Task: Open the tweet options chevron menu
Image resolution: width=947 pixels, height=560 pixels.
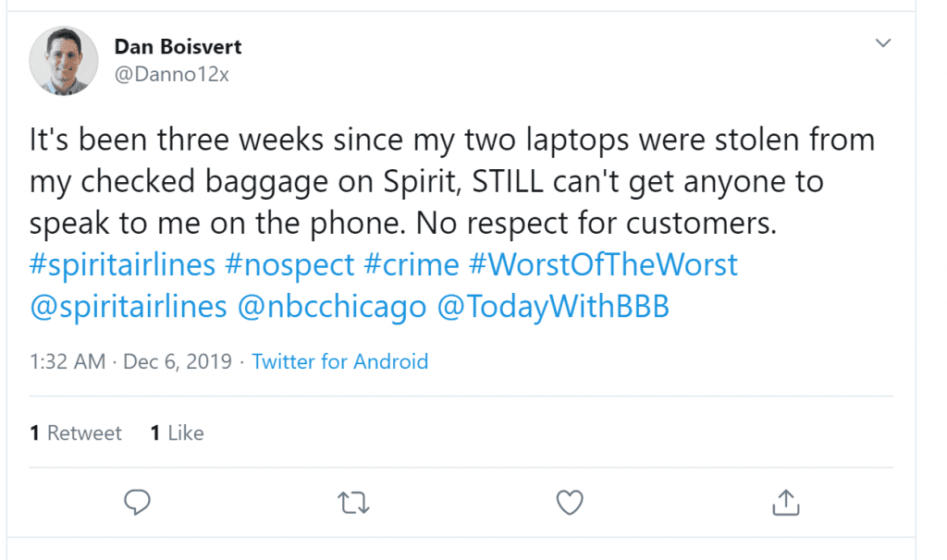Action: (x=883, y=43)
